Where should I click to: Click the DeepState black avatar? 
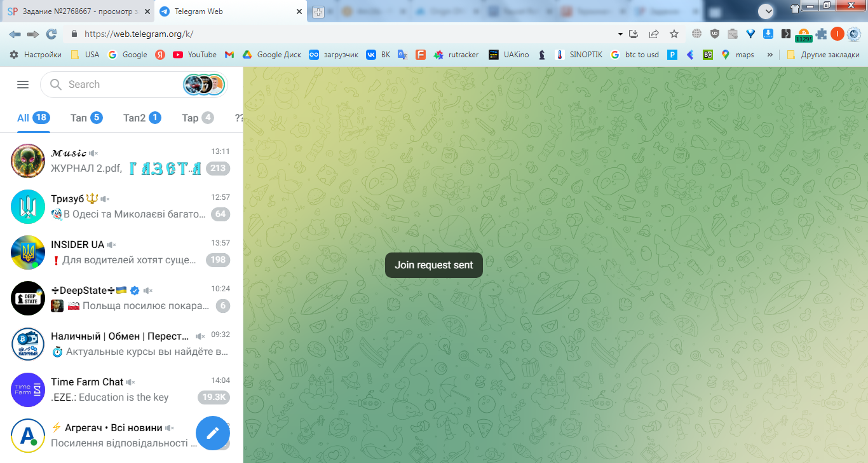coord(28,298)
